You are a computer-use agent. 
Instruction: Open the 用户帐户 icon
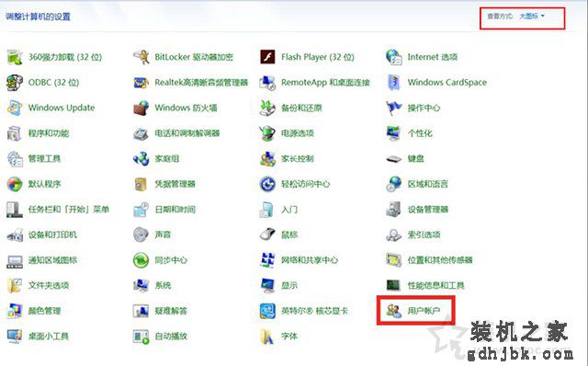click(x=394, y=311)
